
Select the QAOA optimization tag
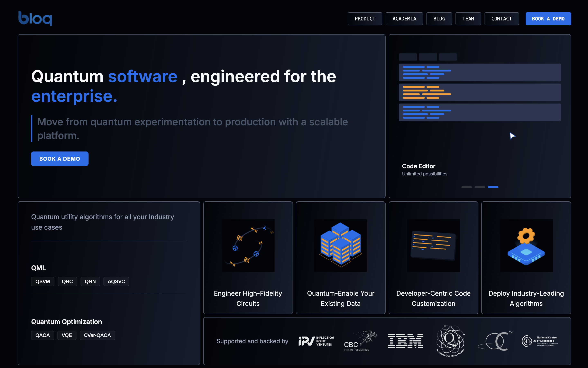click(x=43, y=335)
